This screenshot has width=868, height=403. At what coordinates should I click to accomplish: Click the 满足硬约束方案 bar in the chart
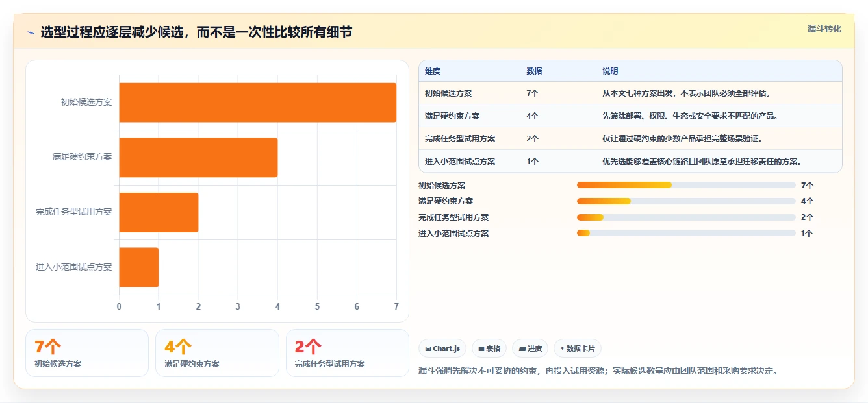pos(198,157)
